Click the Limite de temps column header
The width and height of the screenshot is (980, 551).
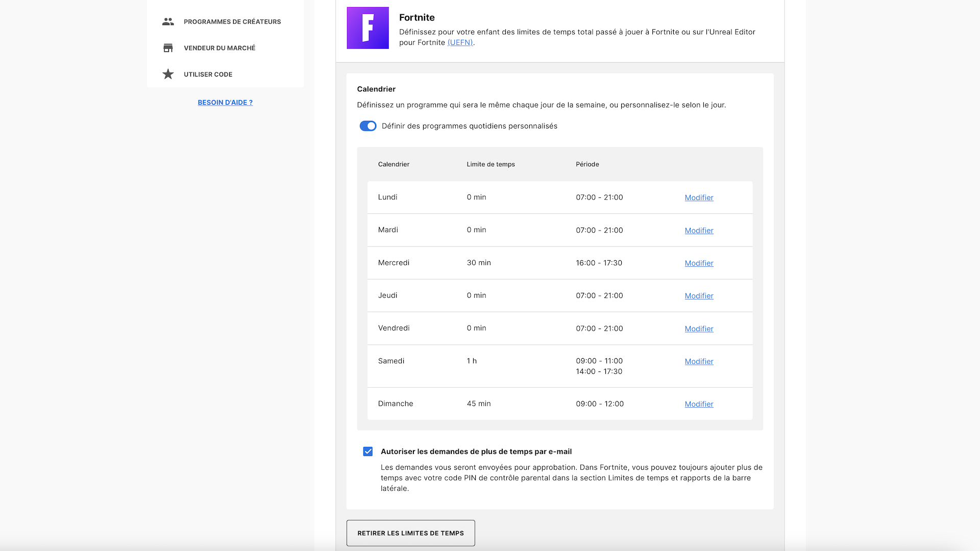tap(491, 164)
